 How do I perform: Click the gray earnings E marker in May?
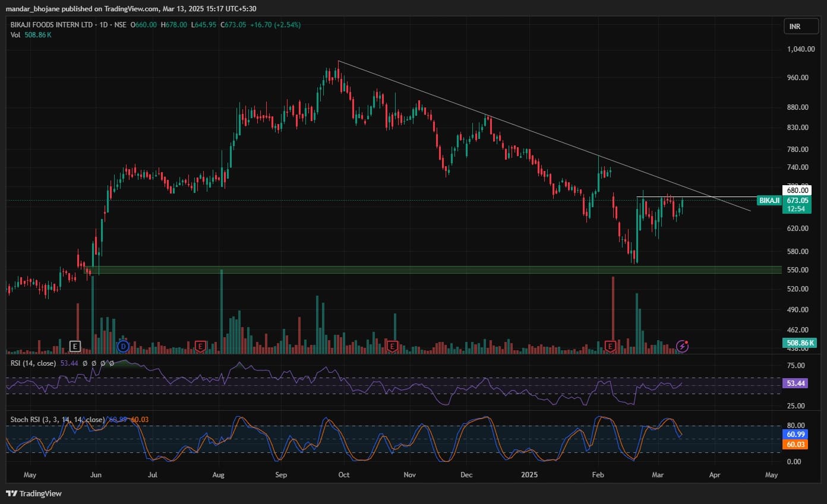pos(75,345)
